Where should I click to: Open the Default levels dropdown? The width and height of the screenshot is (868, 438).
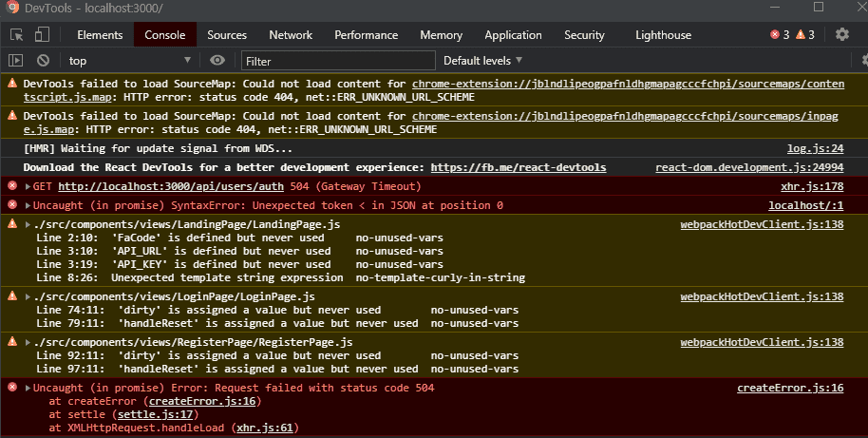[x=482, y=61]
